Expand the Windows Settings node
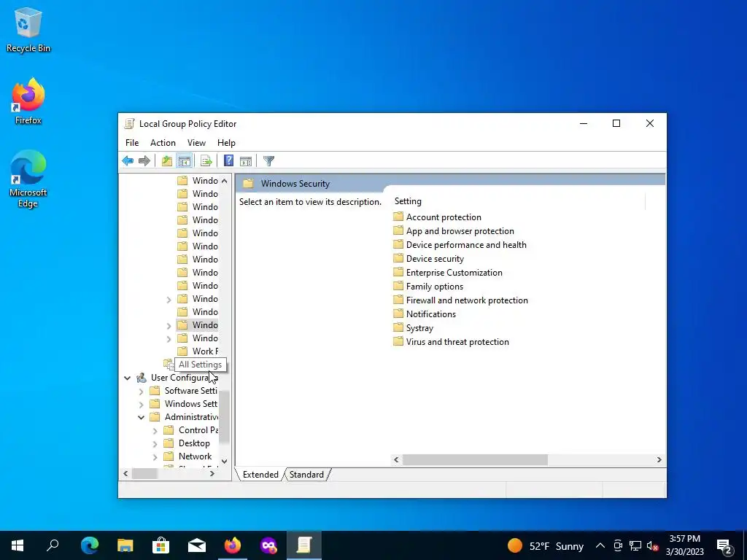This screenshot has height=560, width=747. coord(141,404)
